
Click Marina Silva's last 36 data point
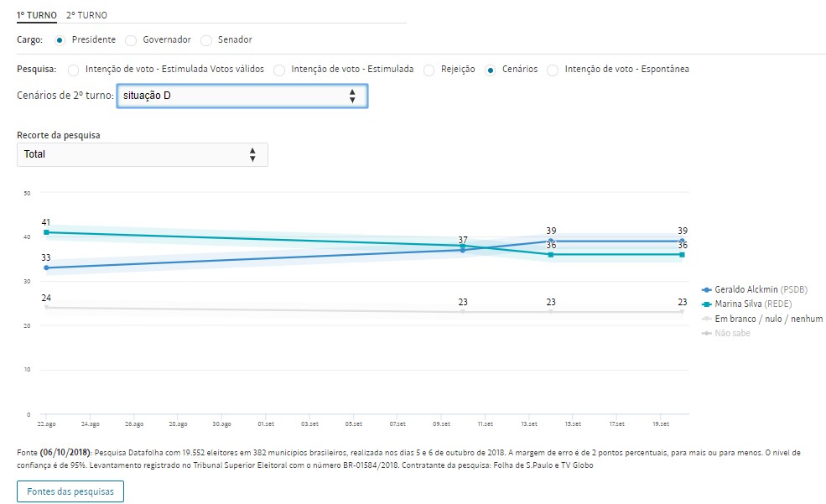[x=683, y=254]
